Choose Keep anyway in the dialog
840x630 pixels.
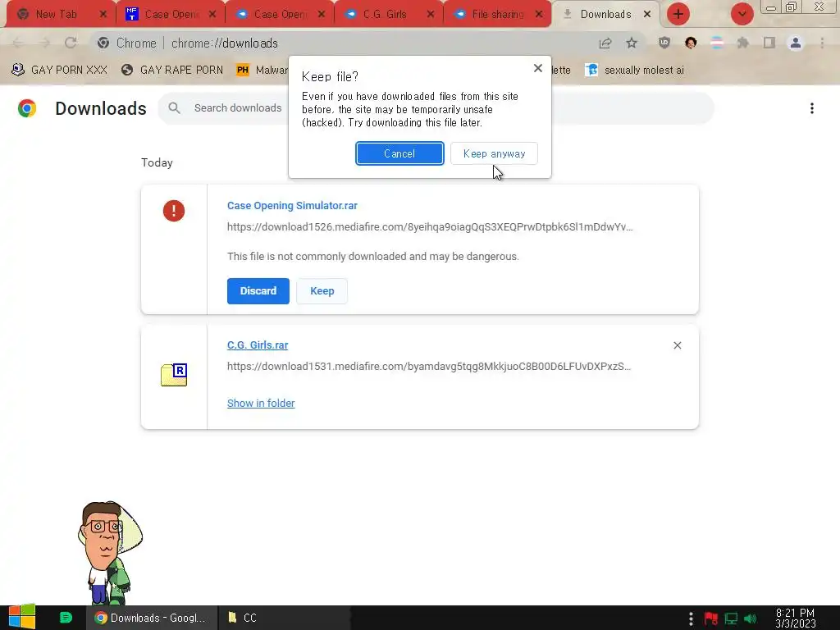[494, 153]
